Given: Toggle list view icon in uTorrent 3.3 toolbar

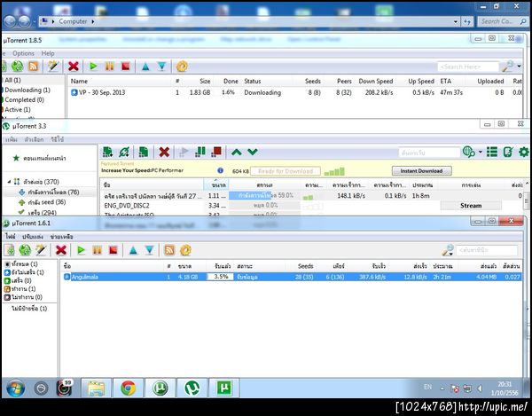Looking at the screenshot, I should 492,152.
